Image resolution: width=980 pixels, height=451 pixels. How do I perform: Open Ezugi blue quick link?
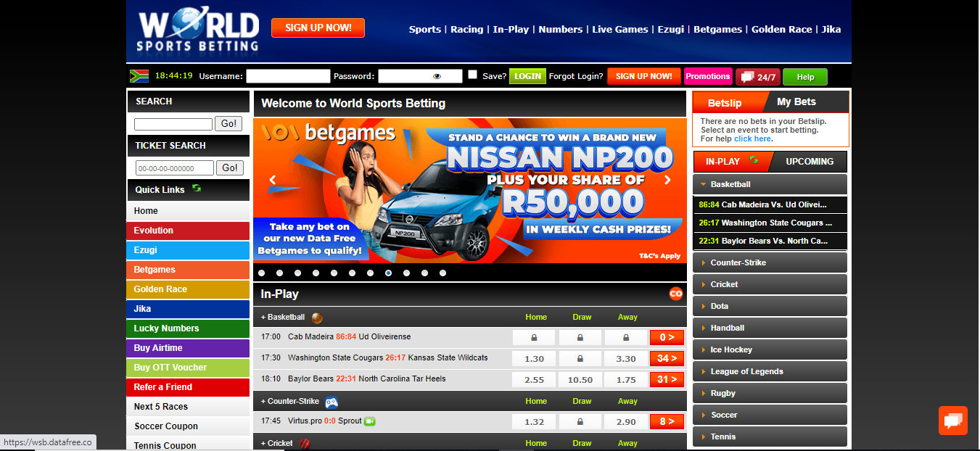(189, 250)
